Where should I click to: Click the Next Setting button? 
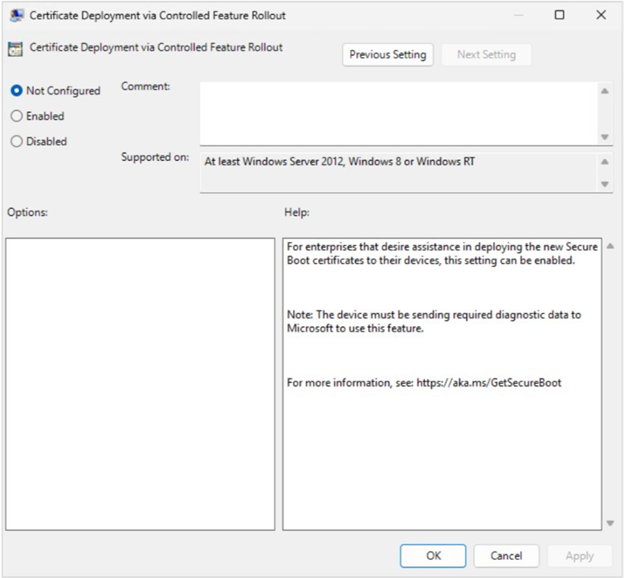coord(486,55)
